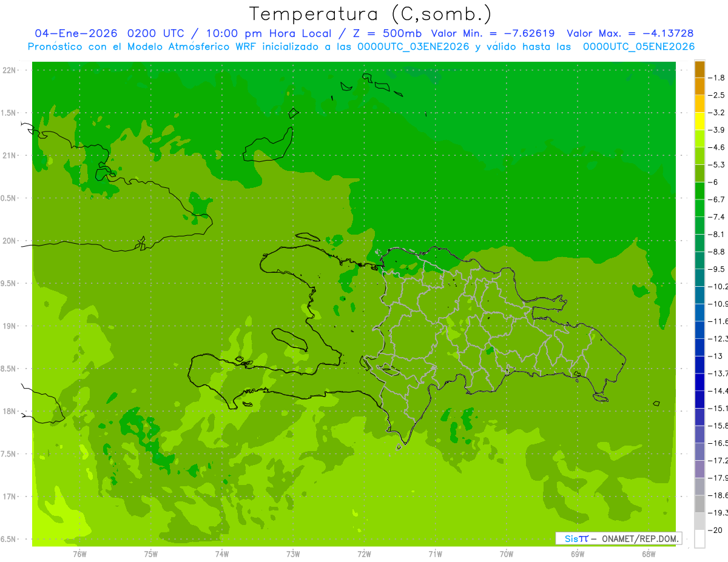This screenshot has height=562, width=728.
Task: Click the "21N" latitude label
Action: (10, 156)
